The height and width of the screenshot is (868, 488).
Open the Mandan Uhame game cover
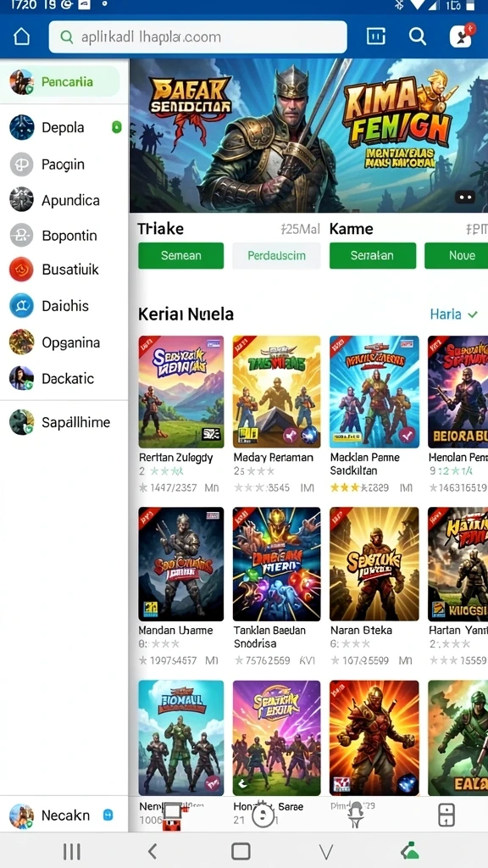coord(181,564)
